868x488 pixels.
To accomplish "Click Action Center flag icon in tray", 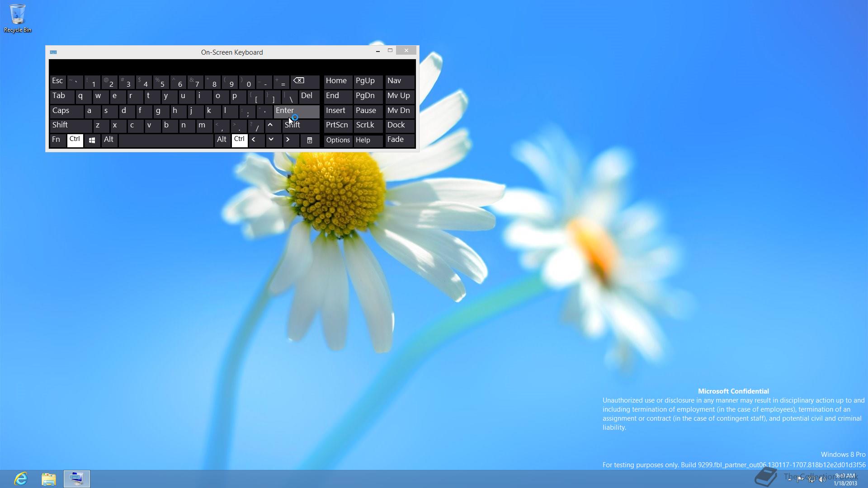I will click(x=800, y=479).
